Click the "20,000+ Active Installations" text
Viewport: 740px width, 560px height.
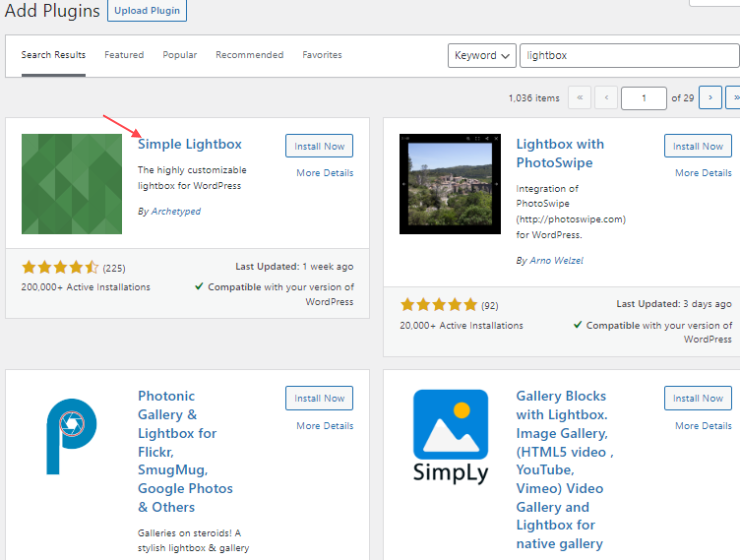tap(462, 326)
